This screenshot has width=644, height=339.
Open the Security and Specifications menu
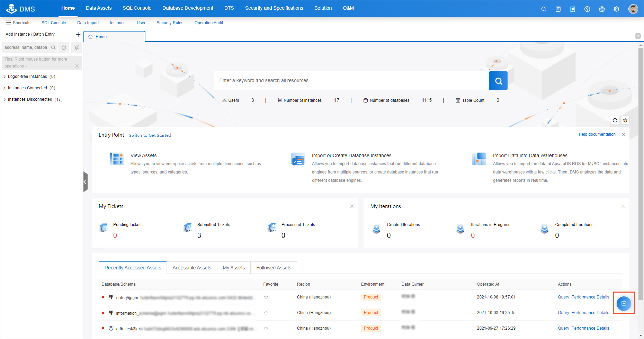(274, 8)
